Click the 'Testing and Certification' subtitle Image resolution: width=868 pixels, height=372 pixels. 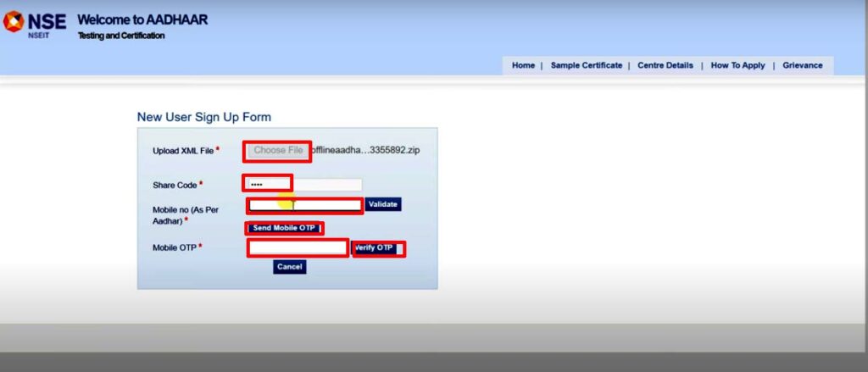tap(121, 36)
